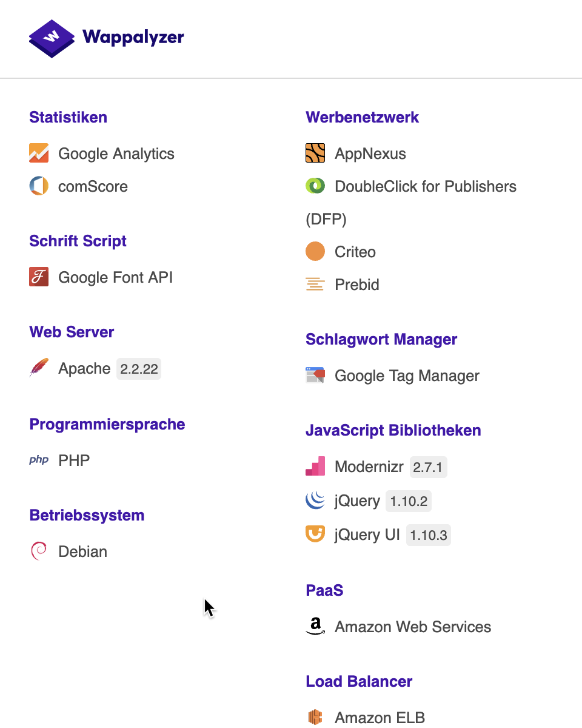Open the Werbenetzwerk category link
This screenshot has height=728, width=582.
click(362, 117)
